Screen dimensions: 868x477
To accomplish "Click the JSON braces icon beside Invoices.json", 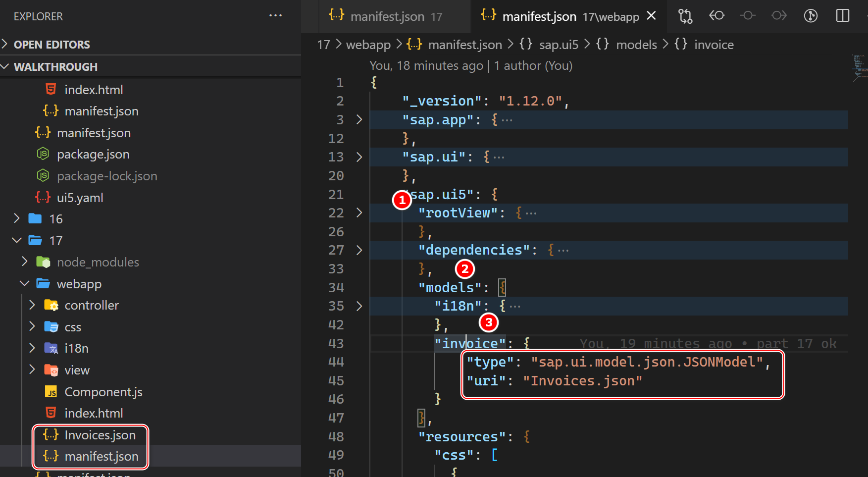I will pyautogui.click(x=50, y=434).
